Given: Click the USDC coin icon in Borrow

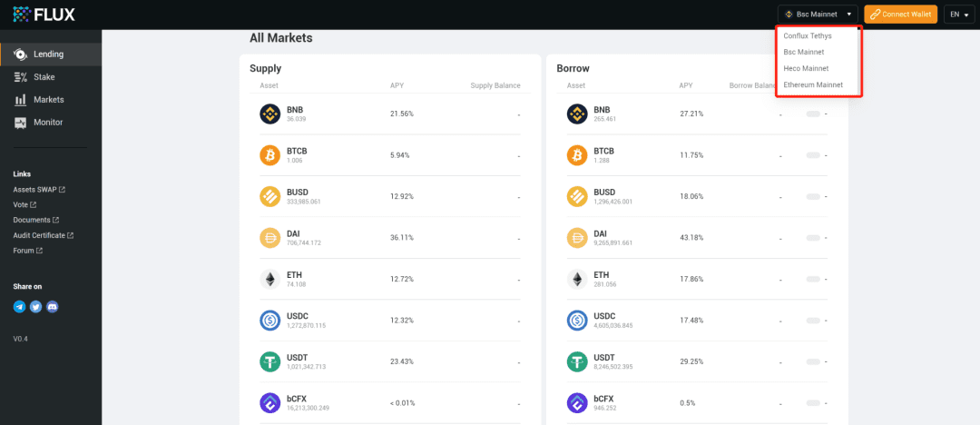Looking at the screenshot, I should [577, 321].
